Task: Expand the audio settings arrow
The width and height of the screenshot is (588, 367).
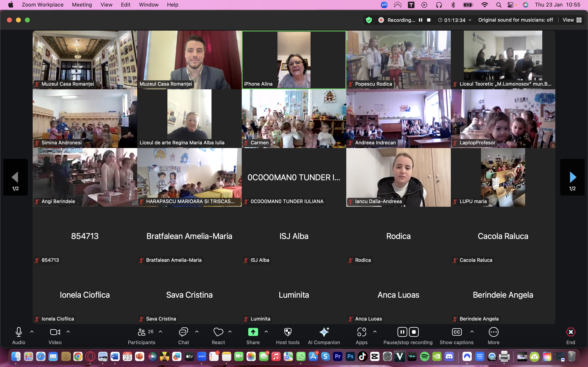Action: tap(32, 332)
